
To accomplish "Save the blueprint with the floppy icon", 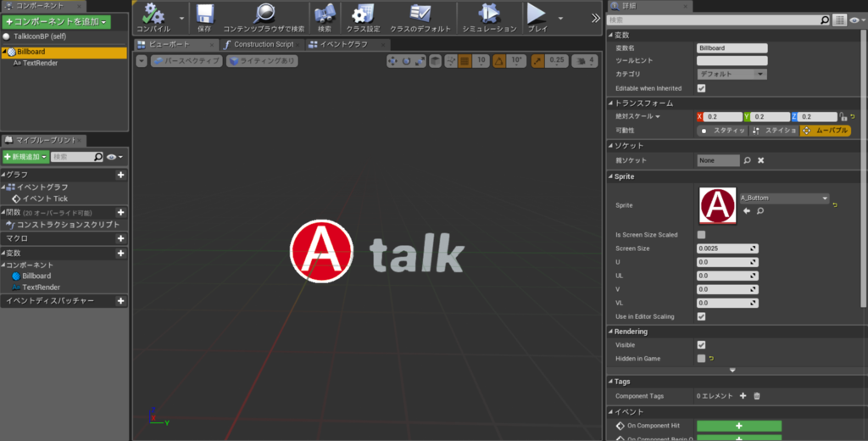I will (x=205, y=14).
